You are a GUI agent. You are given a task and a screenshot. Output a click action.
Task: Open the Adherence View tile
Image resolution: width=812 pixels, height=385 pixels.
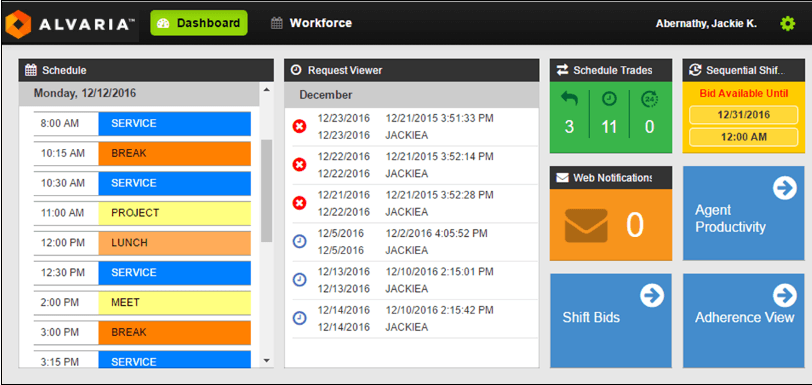[x=744, y=321]
